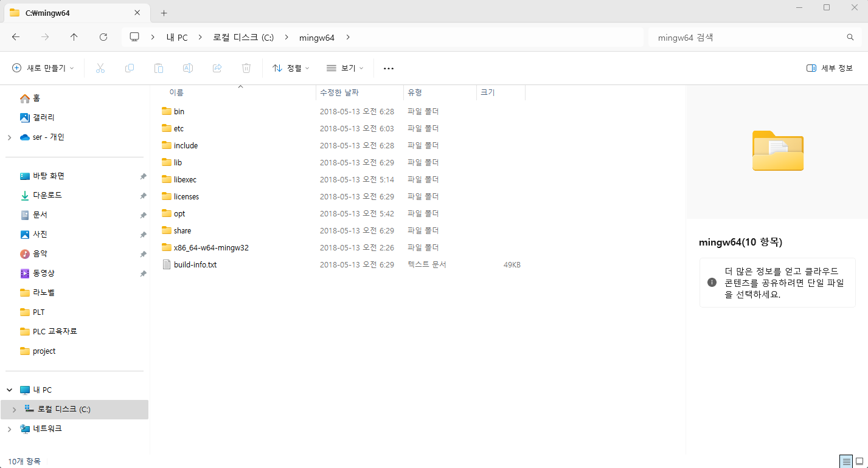This screenshot has width=868, height=468.
Task: Open the 새로 만들기 dropdown
Action: click(43, 68)
